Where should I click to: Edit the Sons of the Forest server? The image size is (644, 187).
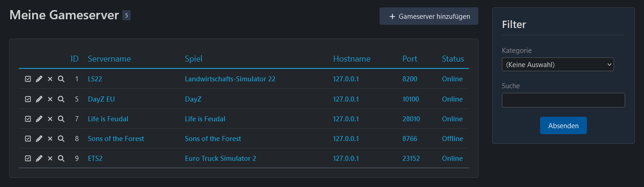[x=39, y=139]
